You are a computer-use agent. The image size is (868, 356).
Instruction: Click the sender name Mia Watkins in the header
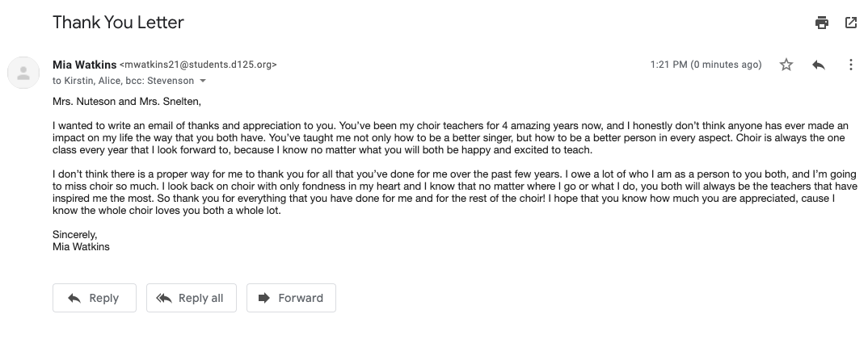84,65
